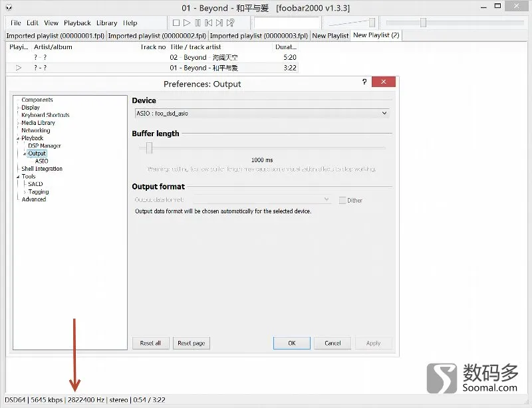
Task: Click the Apply button
Action: click(x=373, y=343)
